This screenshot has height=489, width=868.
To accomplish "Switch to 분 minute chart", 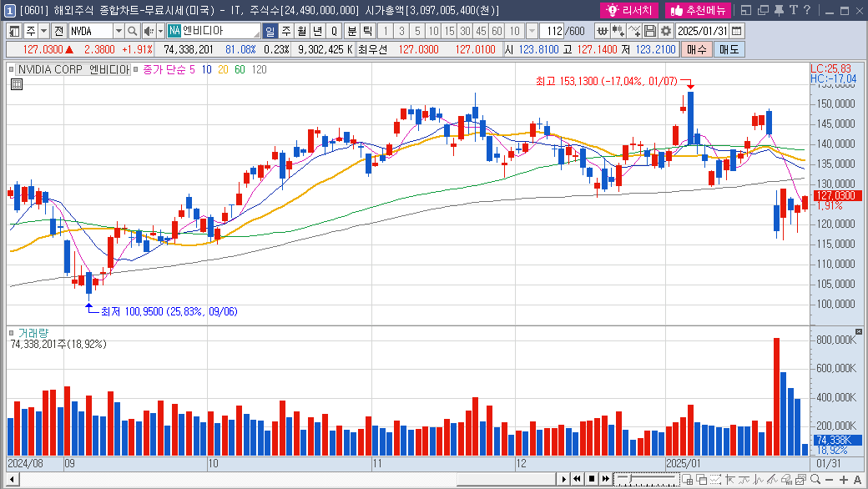I will (352, 31).
